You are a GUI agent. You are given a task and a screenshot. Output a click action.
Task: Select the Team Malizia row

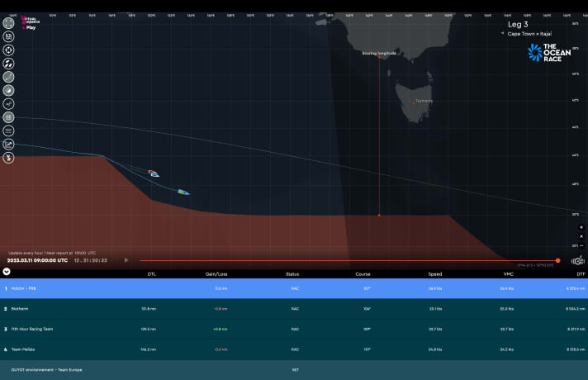pyautogui.click(x=294, y=349)
